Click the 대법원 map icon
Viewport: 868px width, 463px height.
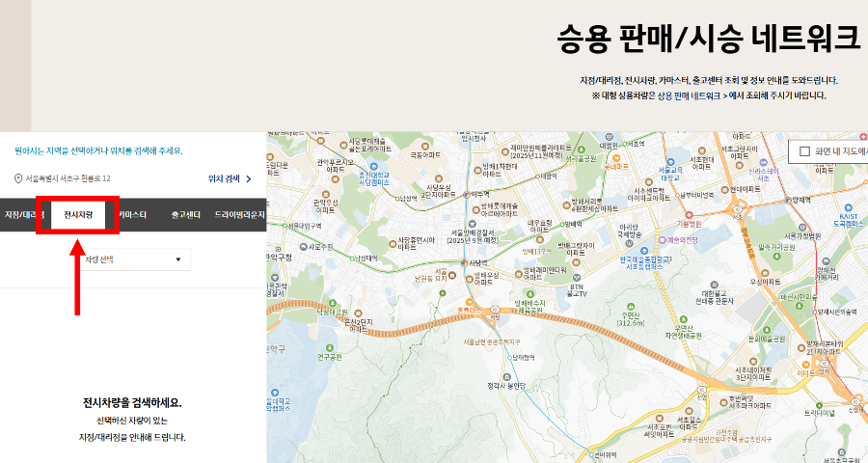(x=610, y=137)
